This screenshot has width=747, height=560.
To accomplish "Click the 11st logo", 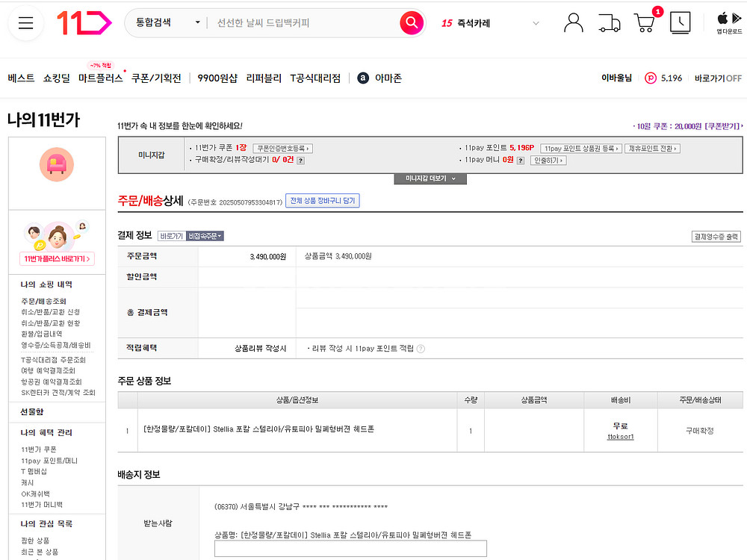I will (x=84, y=23).
